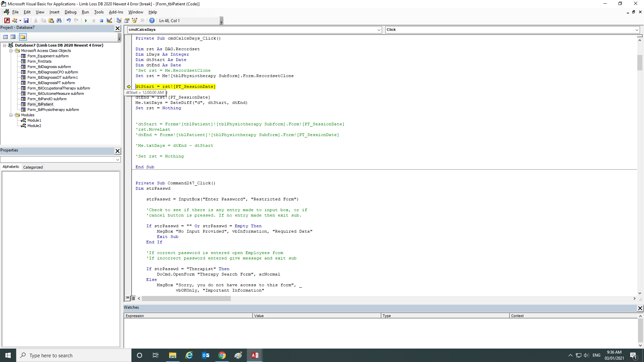
Task: Click toolbar options overflow arrow
Action: point(221,21)
